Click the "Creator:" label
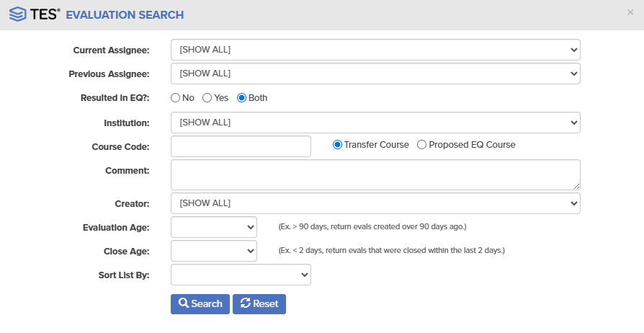Viewport: 644px width, 333px height. tap(133, 203)
